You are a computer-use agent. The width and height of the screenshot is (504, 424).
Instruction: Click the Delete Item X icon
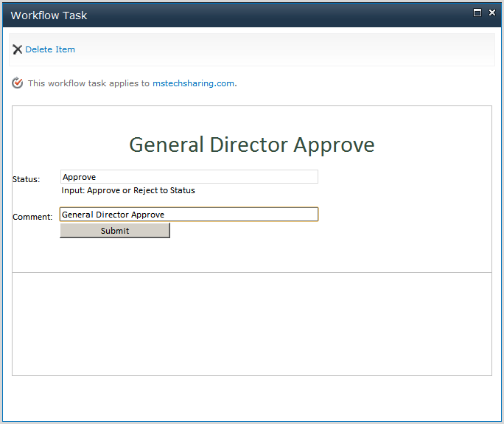[x=18, y=49]
